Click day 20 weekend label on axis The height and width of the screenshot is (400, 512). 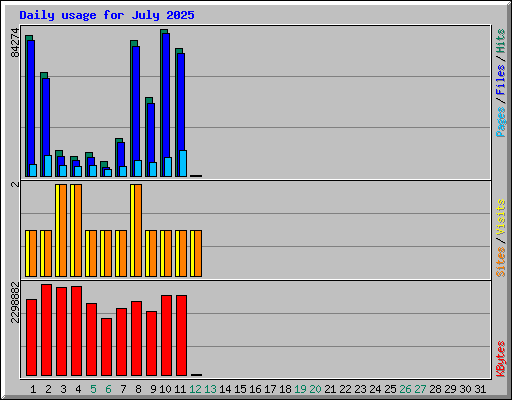(x=315, y=389)
